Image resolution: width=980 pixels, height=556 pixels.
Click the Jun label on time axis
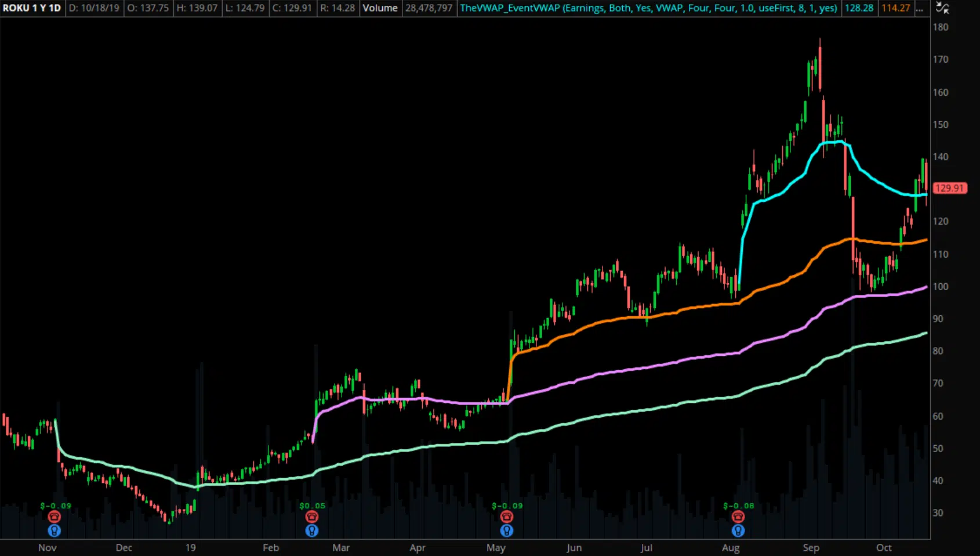tap(574, 548)
